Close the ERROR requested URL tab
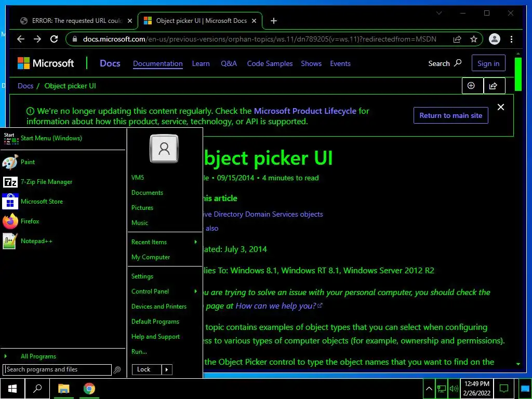532x399 pixels. click(129, 21)
